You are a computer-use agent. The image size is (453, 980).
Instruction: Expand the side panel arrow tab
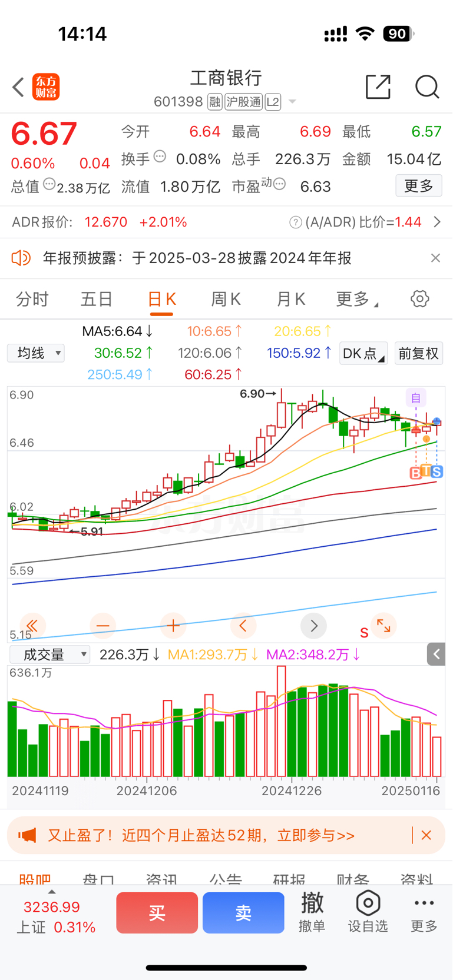(436, 654)
